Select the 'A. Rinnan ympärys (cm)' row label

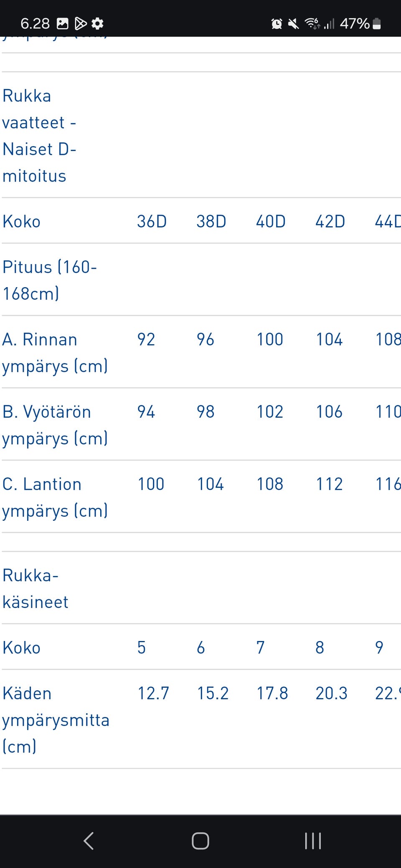coord(55,353)
